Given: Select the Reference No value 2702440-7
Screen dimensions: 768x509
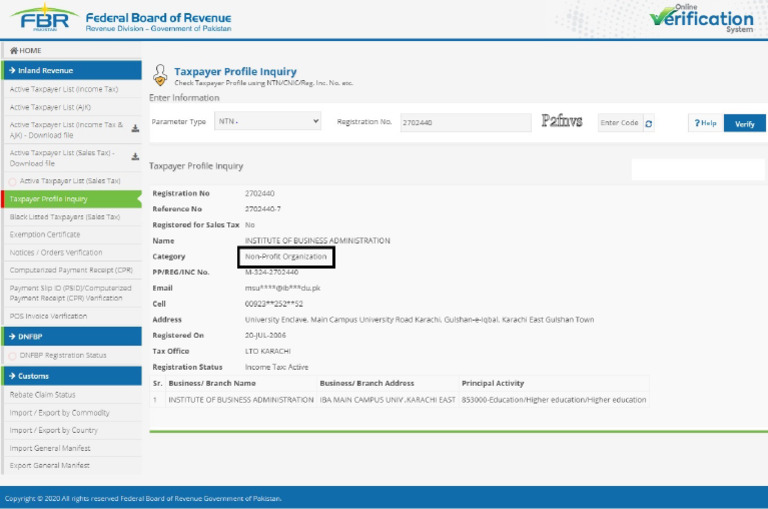Looking at the screenshot, I should 263,209.
